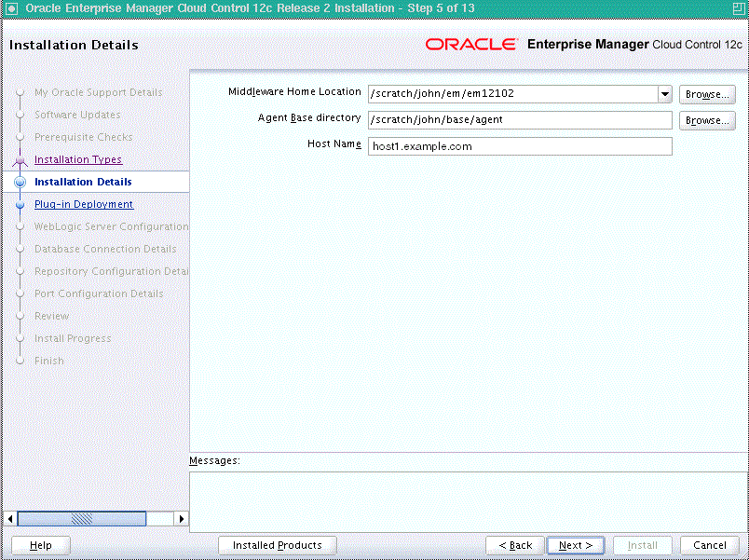Focus the Middleware Home Location path field
The width and height of the screenshot is (749, 560).
(512, 94)
